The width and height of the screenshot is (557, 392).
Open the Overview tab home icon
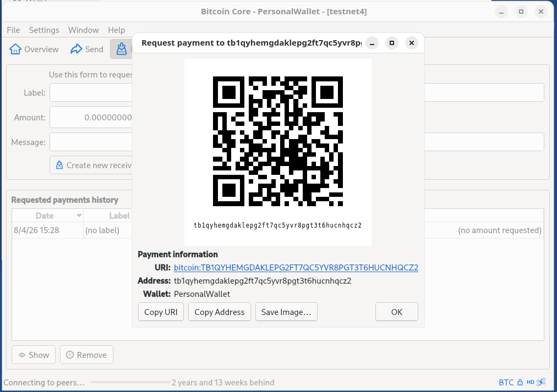[15, 49]
